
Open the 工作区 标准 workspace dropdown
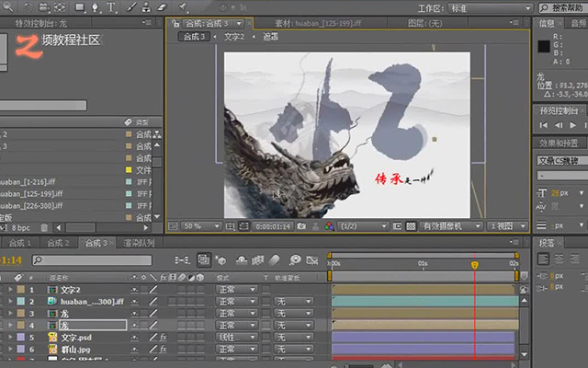pyautogui.click(x=491, y=8)
